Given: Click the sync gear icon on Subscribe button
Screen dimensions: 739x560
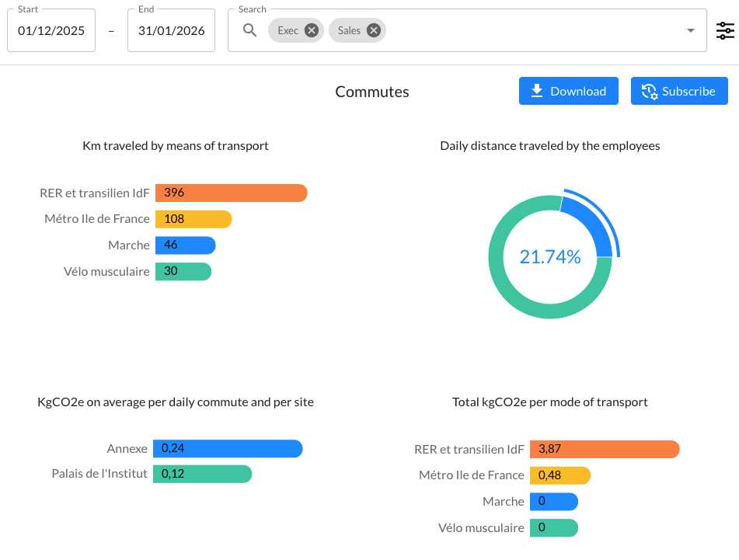Looking at the screenshot, I should [x=649, y=91].
